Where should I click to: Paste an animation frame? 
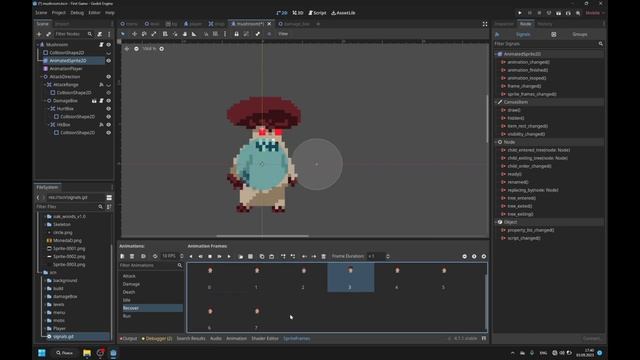pyautogui.click(x=271, y=256)
